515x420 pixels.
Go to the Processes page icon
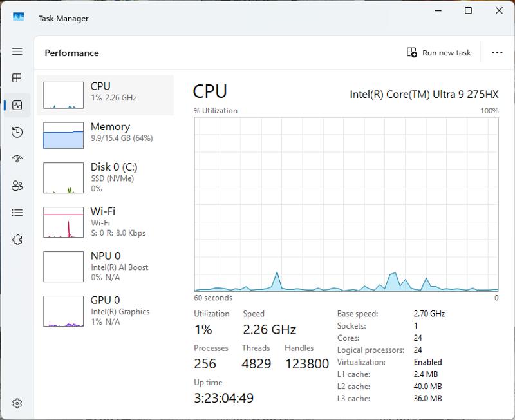click(17, 78)
